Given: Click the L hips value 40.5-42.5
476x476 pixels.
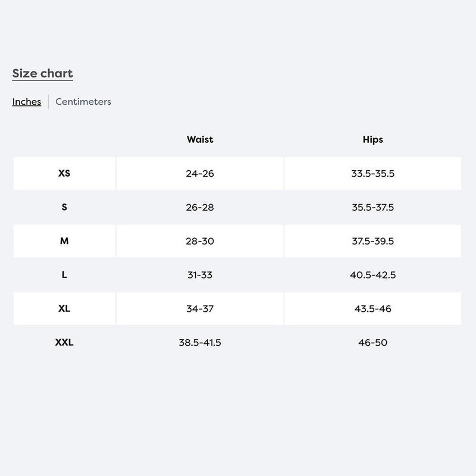Looking at the screenshot, I should (373, 275).
